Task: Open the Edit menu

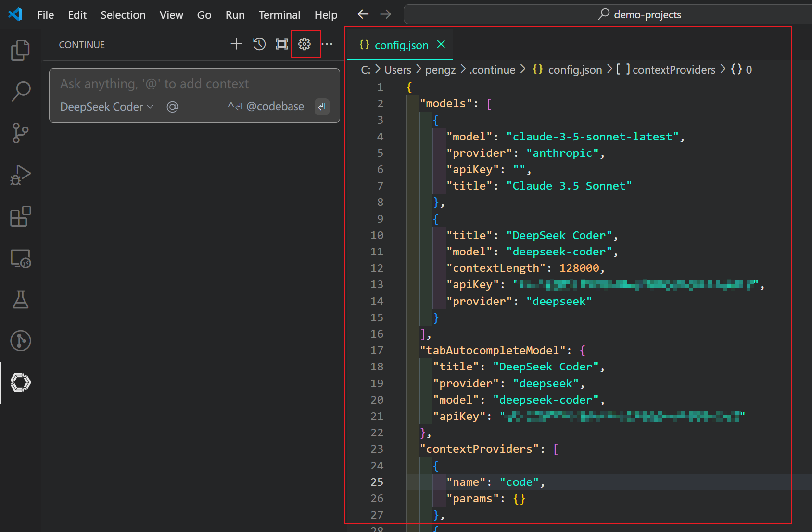Action: pyautogui.click(x=77, y=15)
